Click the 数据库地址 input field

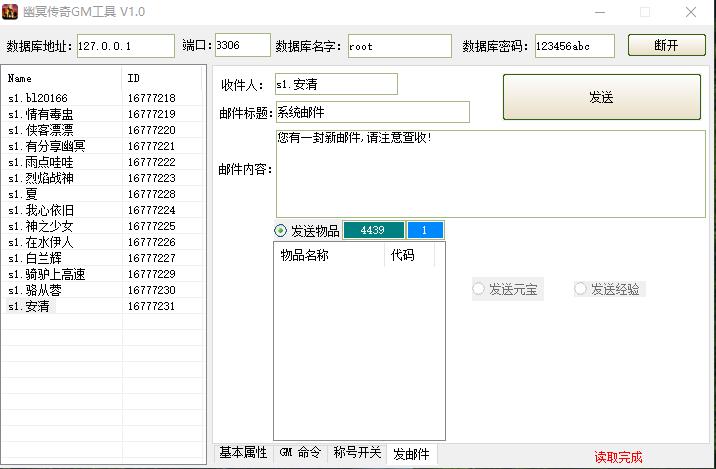tap(124, 47)
